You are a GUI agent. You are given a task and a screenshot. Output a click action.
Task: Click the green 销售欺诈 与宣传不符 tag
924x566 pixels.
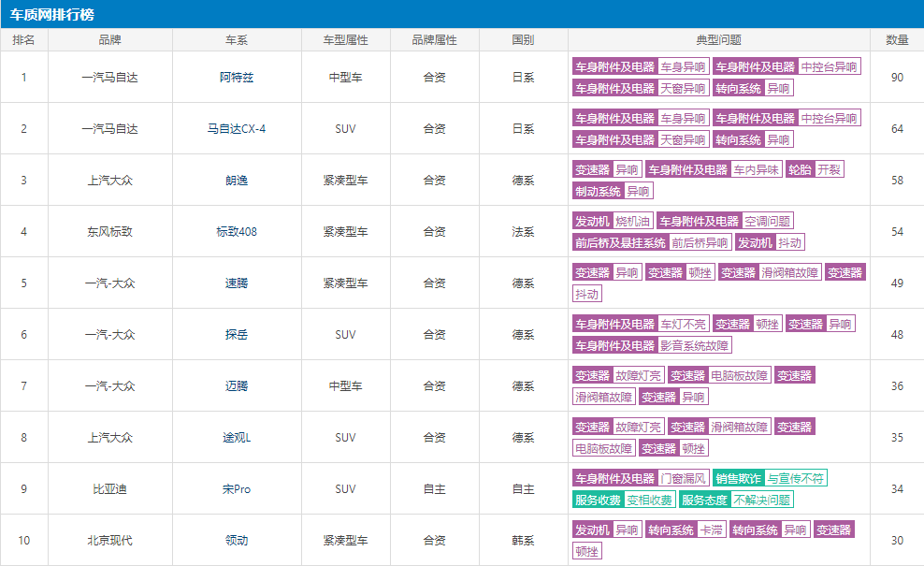pyautogui.click(x=770, y=478)
